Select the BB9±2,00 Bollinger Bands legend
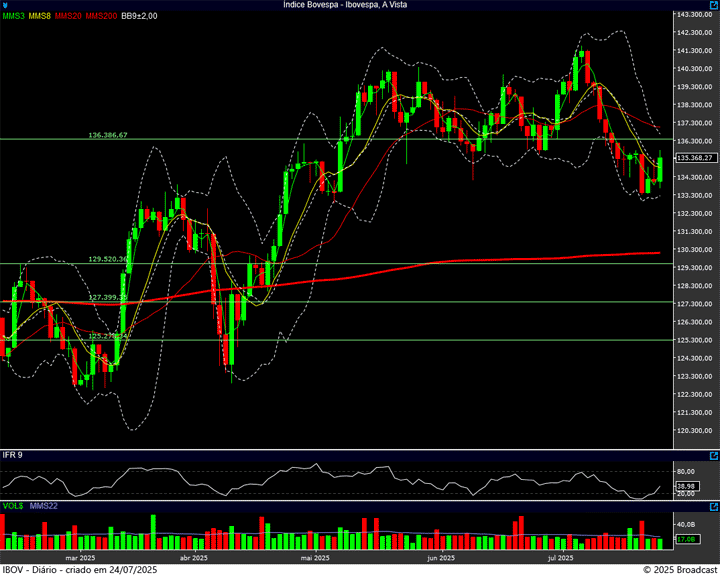This screenshot has height=575, width=720. [139, 16]
